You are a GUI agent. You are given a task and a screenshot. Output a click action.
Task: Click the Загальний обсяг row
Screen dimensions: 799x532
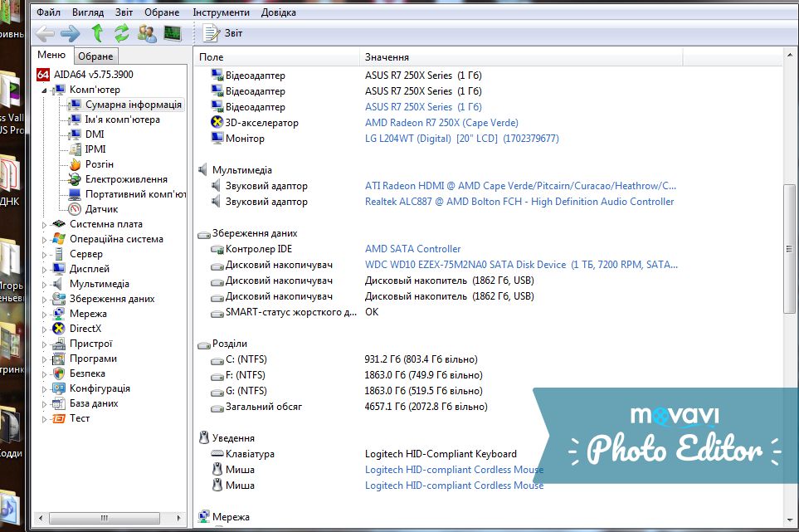point(349,408)
